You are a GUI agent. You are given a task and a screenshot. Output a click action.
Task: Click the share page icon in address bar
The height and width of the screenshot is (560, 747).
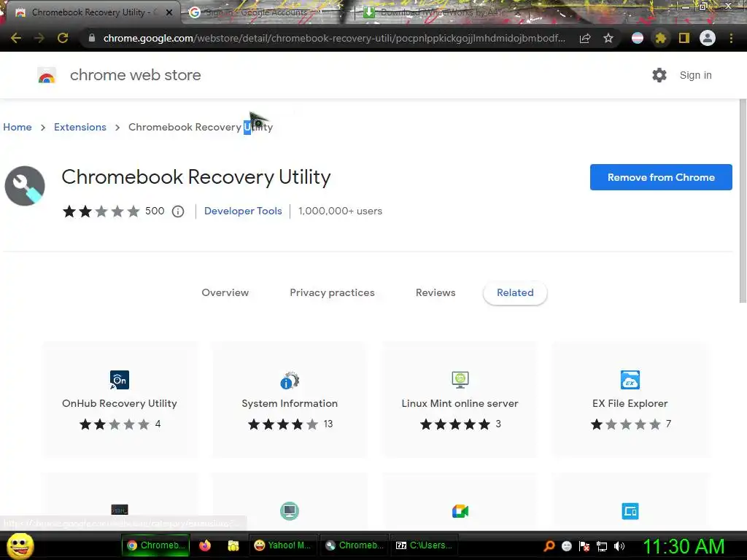coord(585,38)
